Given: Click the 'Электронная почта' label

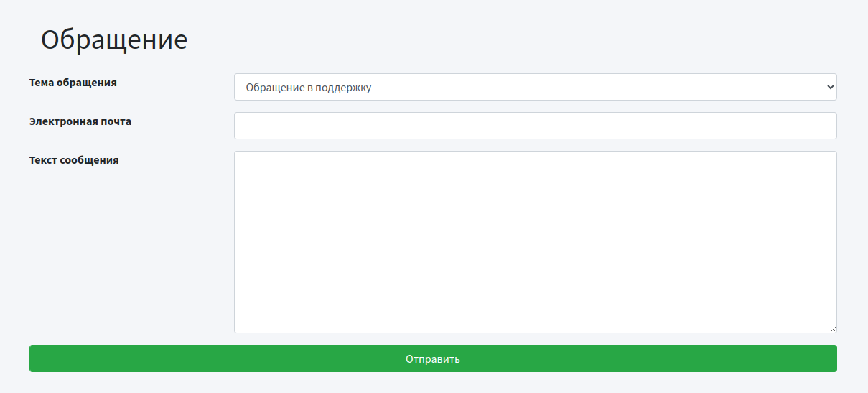Looking at the screenshot, I should (80, 121).
